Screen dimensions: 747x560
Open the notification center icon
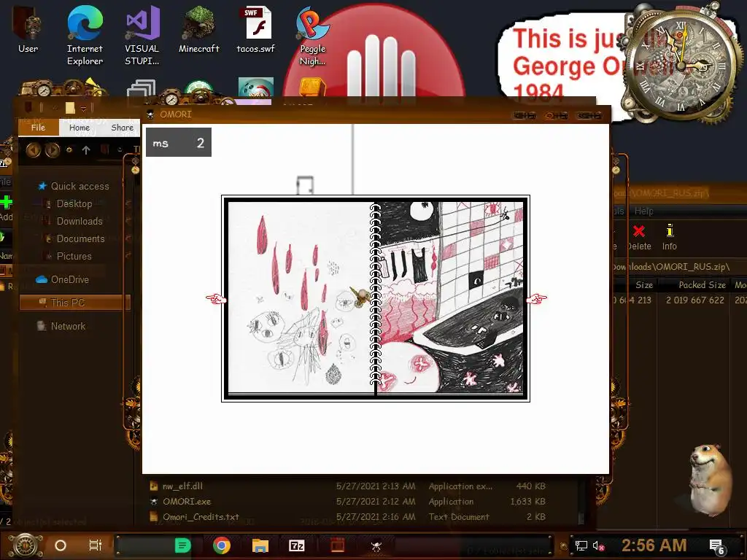tap(716, 546)
